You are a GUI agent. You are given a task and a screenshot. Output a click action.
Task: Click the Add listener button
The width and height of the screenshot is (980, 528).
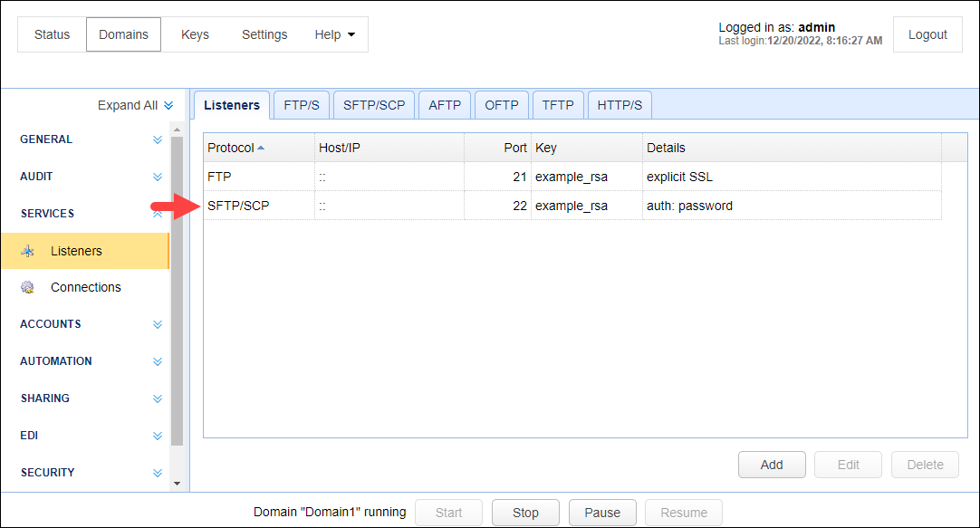click(772, 465)
